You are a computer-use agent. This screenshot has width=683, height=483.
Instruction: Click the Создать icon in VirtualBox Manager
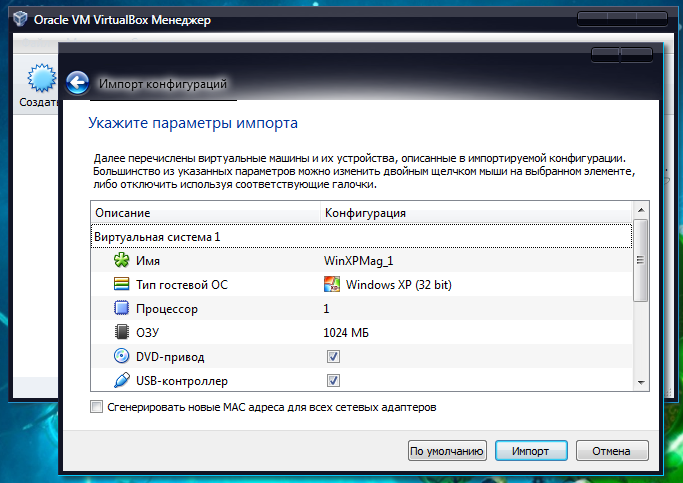42,78
